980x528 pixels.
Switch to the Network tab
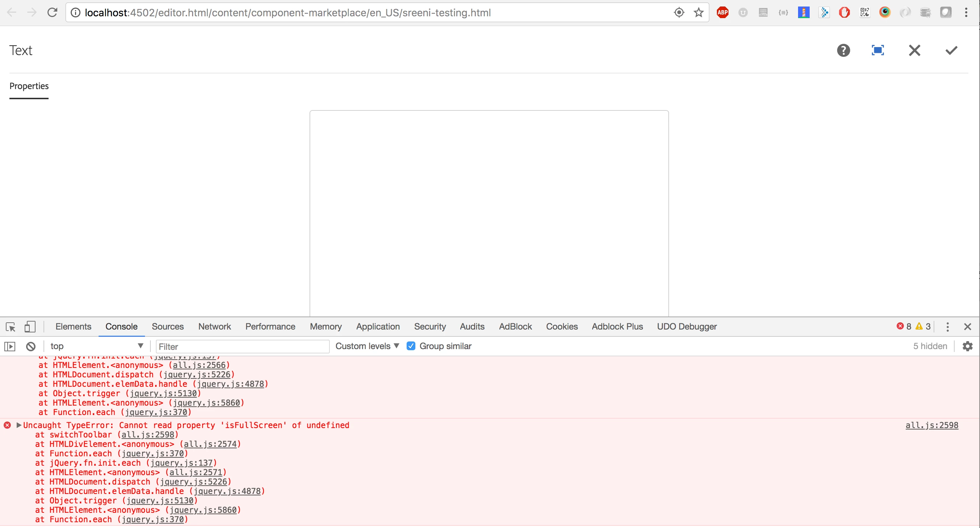tap(215, 327)
